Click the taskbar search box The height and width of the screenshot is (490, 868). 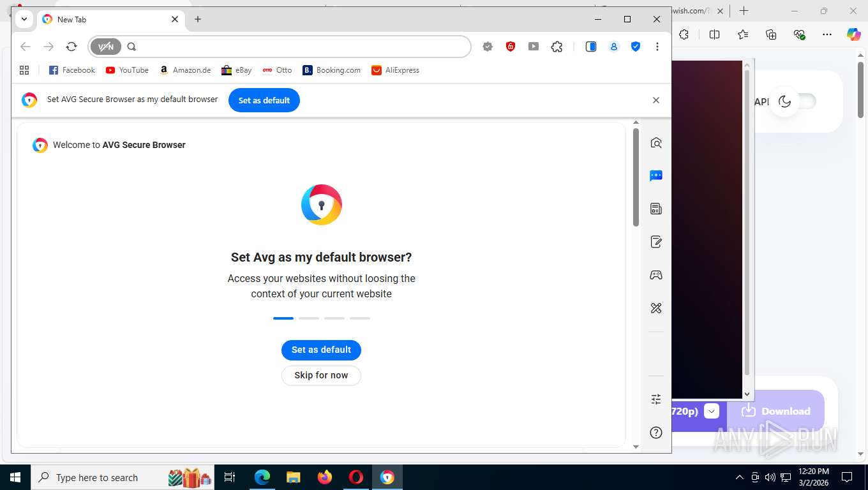[x=123, y=477]
